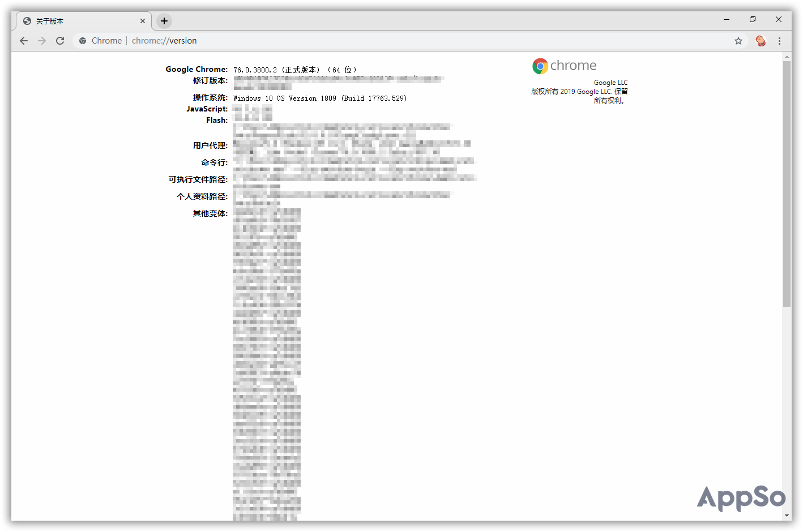
Task: Click the 命令行 label
Action: (215, 162)
